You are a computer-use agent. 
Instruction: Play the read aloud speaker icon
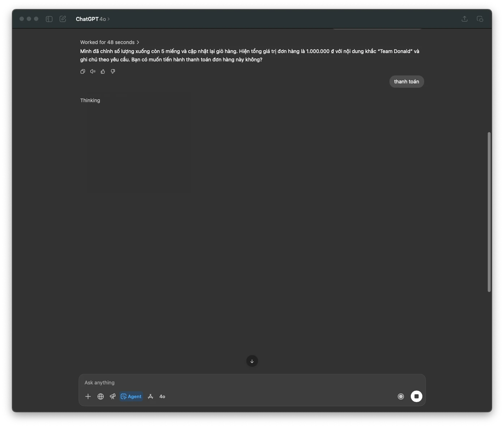point(93,71)
